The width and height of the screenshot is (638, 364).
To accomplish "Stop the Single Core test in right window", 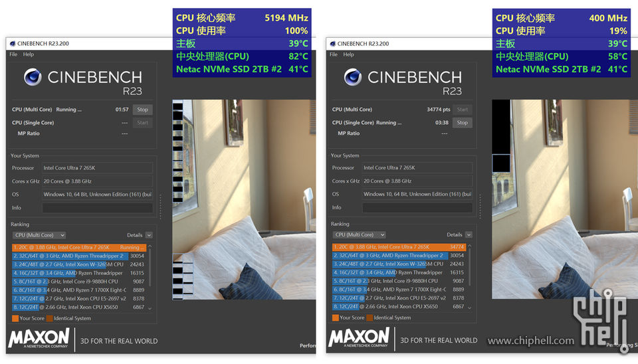I will tap(463, 122).
